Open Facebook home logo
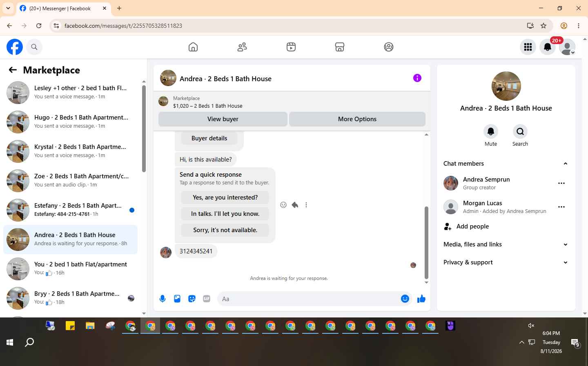Viewport: 588px width, 366px height. [x=15, y=47]
